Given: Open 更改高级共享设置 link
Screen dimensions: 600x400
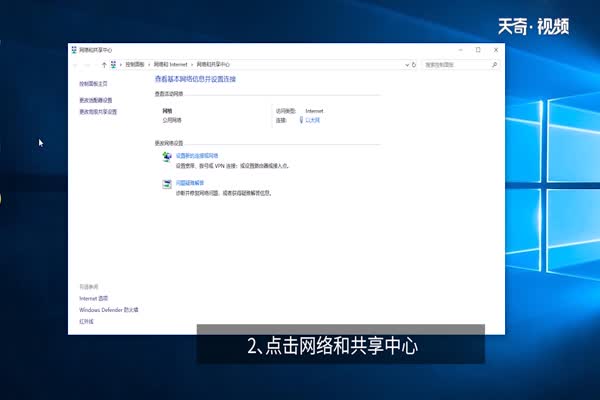Looking at the screenshot, I should click(x=98, y=112).
